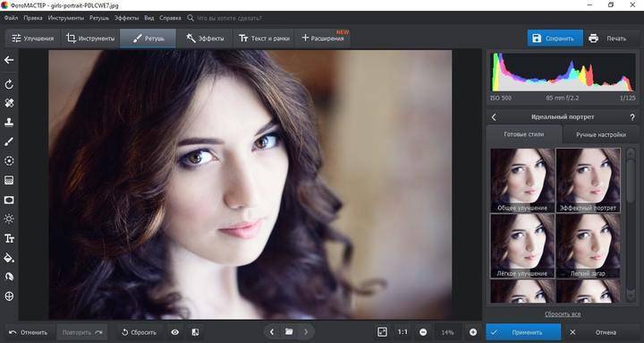The image size is (644, 343).
Task: Click the Сбросить все link
Action: [563, 313]
